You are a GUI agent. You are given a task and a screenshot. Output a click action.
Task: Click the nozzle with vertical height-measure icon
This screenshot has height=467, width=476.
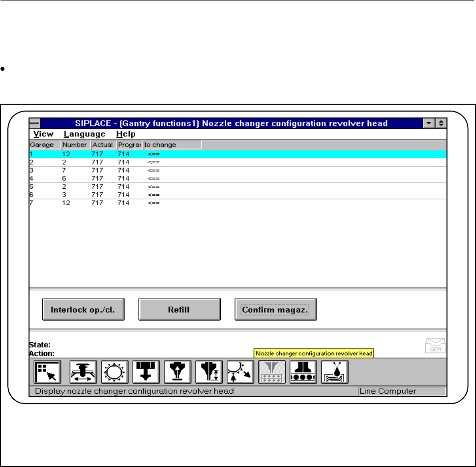coord(209,372)
